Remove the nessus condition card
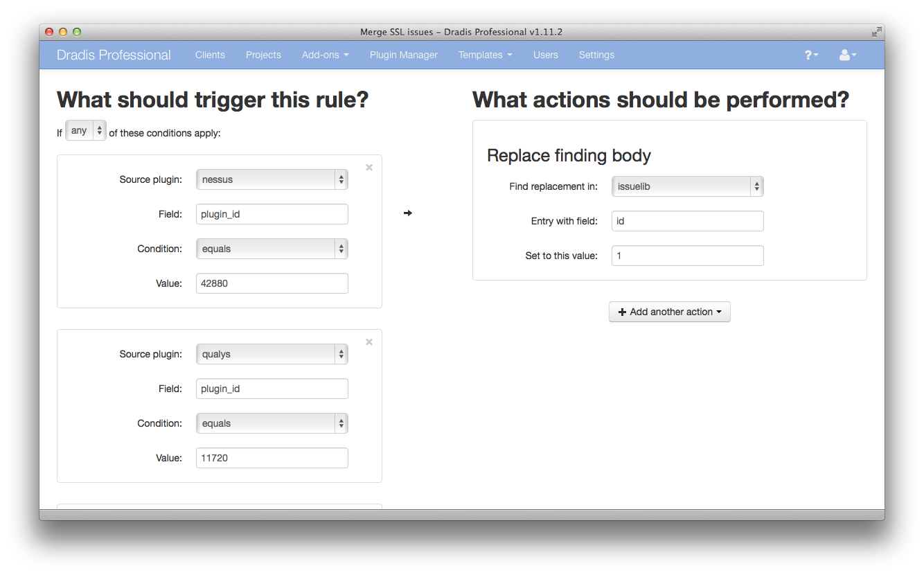The height and width of the screenshot is (575, 924). (x=369, y=167)
